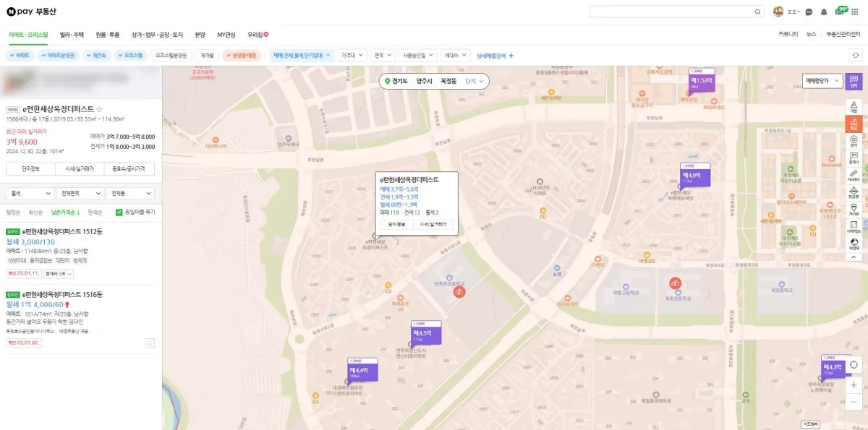Open the chat talk bubble icon
The width and height of the screenshot is (868, 430).
point(809,12)
